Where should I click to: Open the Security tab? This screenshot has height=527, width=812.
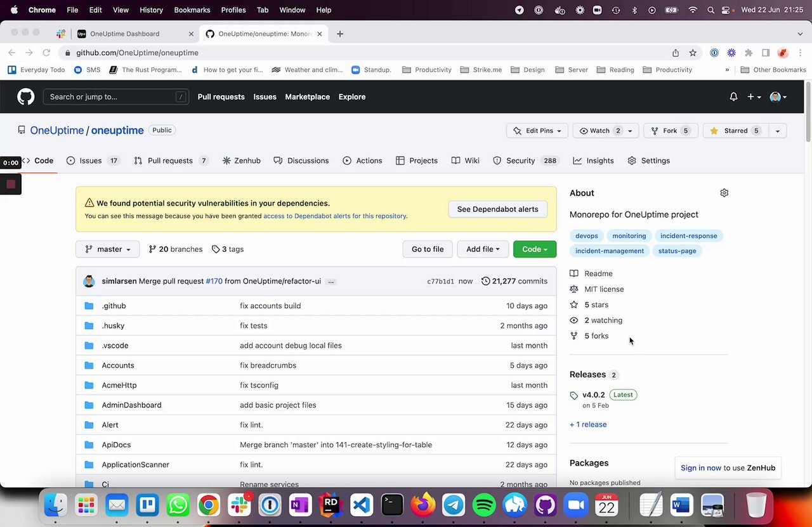(526, 160)
